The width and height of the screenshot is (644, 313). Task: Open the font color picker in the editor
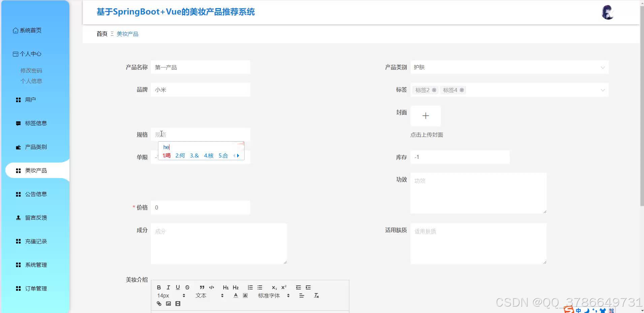coord(235,295)
